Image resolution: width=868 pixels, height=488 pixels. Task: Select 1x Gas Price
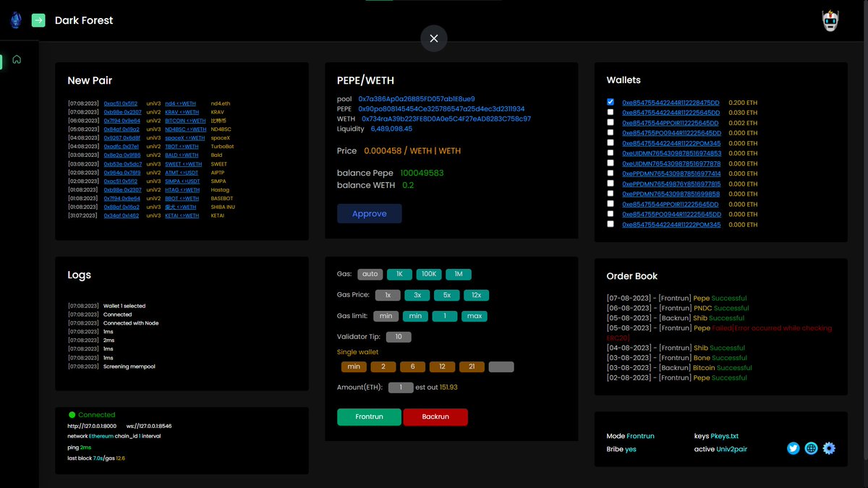(388, 295)
